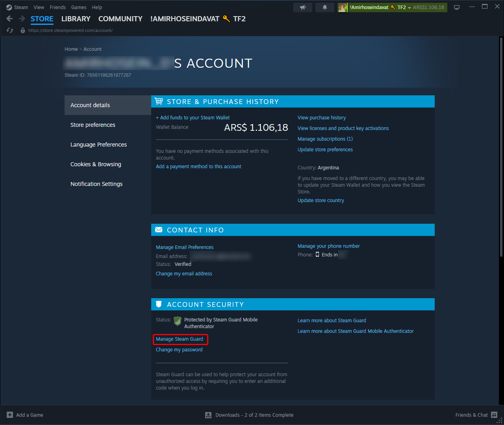Reload the page with the refresh icon
This screenshot has height=425, width=504.
tap(10, 30)
